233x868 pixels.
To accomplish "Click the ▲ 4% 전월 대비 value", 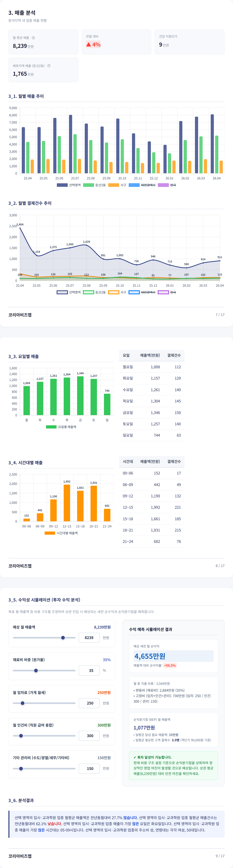I will pos(93,44).
